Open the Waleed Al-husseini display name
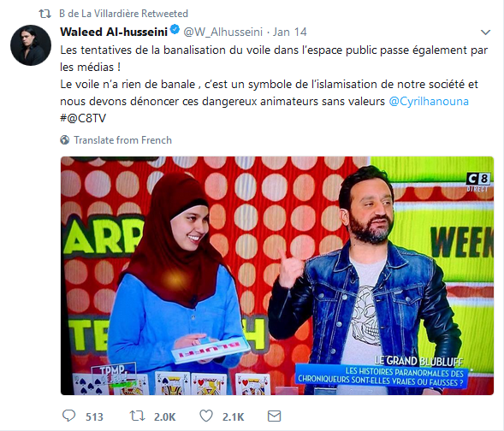This screenshot has height=431, width=504. coord(114,32)
